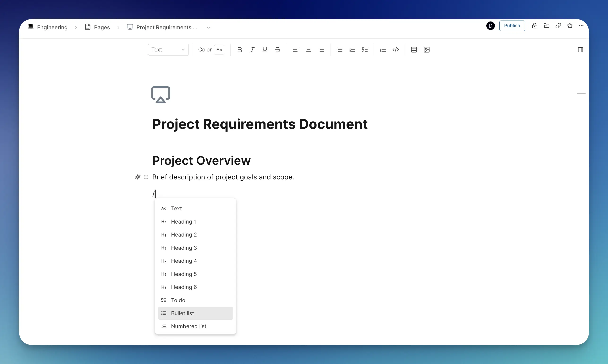608x364 pixels.
Task: Click the drag handle beside paragraph
Action: [x=146, y=177]
